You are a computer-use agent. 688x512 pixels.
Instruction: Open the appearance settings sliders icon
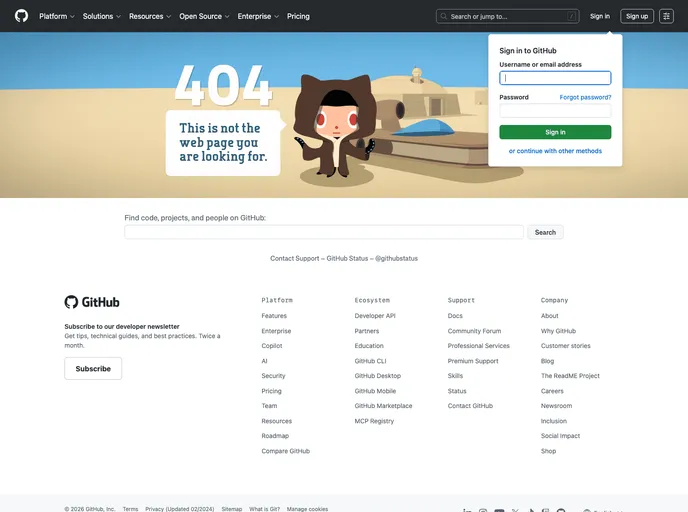[666, 16]
